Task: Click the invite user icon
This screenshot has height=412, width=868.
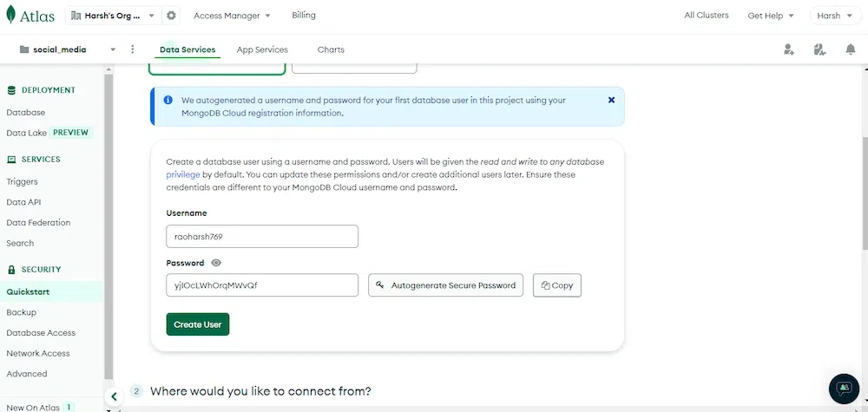Action: [788, 50]
